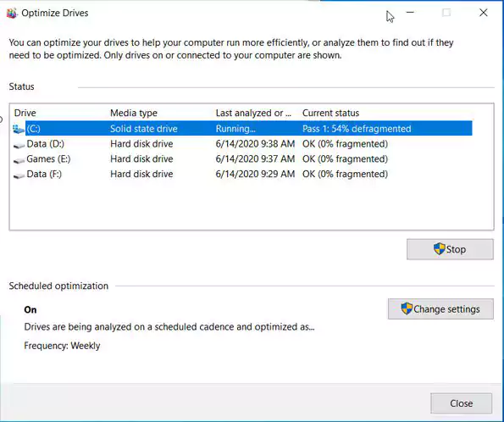
Task: Click the Close button at the bottom
Action: (x=462, y=403)
